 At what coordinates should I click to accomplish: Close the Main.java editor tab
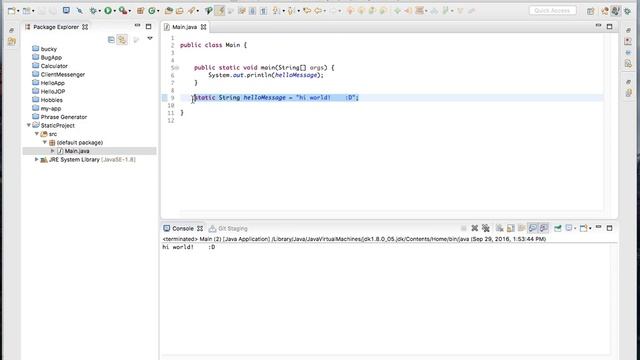[x=203, y=27]
